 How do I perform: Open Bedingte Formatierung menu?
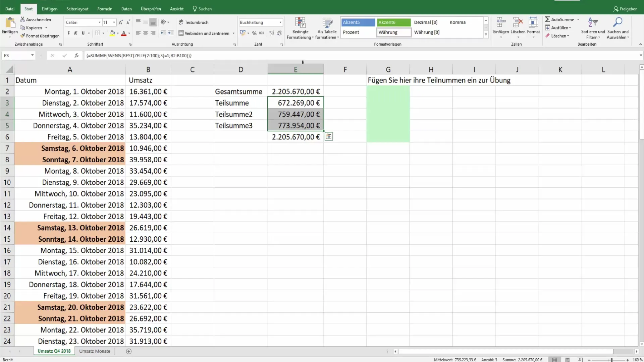tap(300, 28)
